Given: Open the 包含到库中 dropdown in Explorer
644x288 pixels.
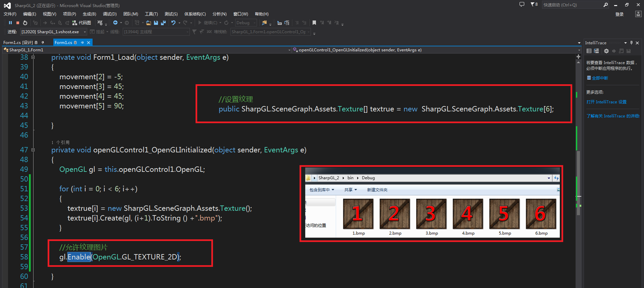Looking at the screenshot, I should 322,190.
